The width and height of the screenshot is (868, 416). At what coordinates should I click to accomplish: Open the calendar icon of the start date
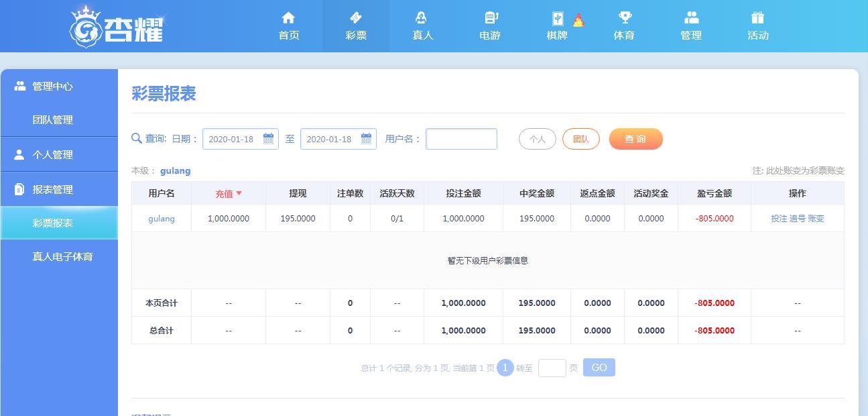click(x=268, y=138)
